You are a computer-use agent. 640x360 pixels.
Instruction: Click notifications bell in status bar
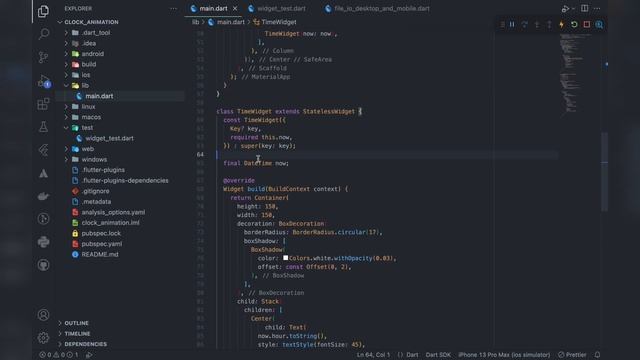(597, 355)
